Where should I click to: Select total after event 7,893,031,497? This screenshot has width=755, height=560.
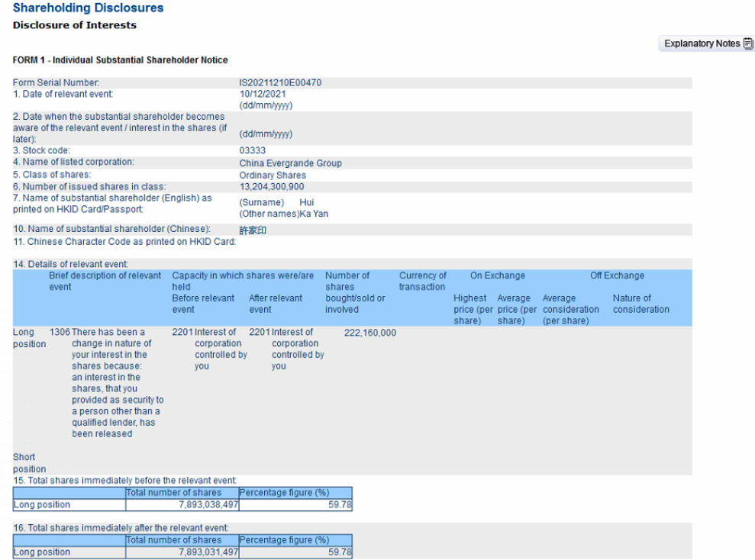(208, 552)
